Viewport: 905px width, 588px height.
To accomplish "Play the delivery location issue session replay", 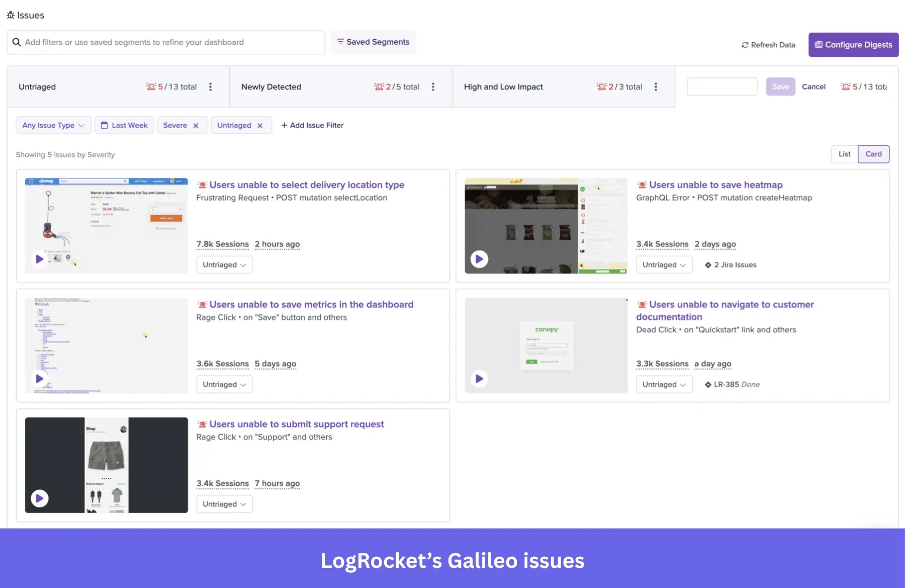I will tap(39, 259).
